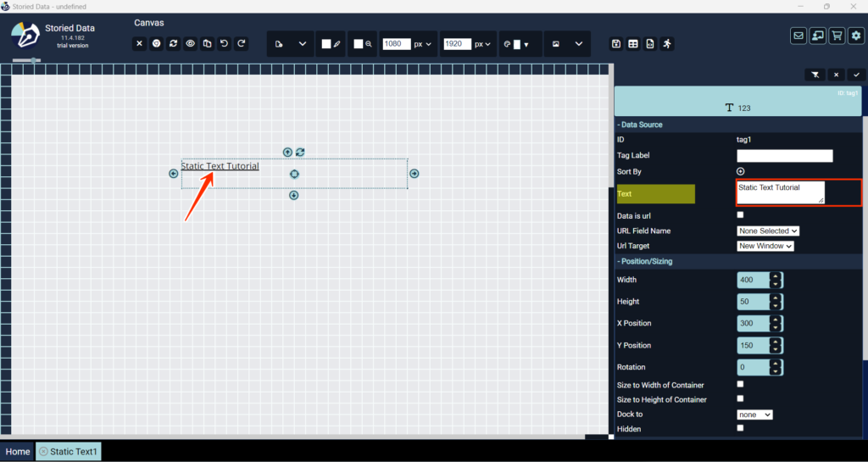Open the Dock to dropdown

pos(754,415)
